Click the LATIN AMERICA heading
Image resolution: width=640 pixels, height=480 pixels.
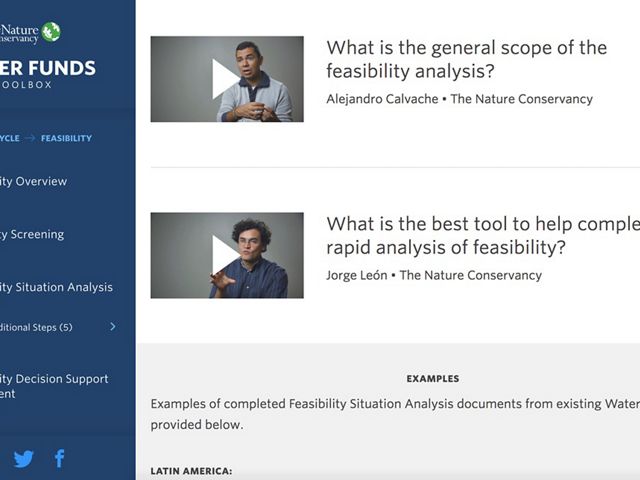(191, 470)
